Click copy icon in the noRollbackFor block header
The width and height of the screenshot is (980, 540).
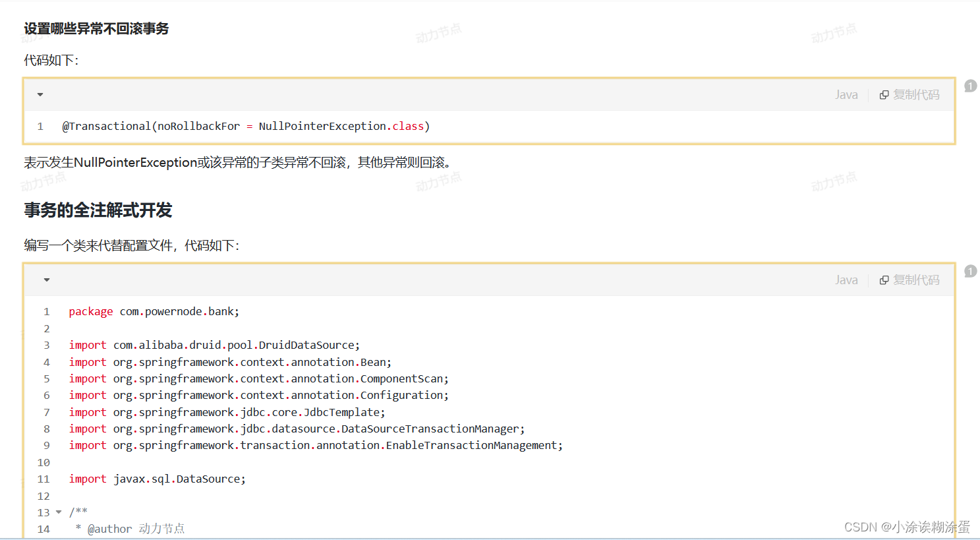(884, 95)
